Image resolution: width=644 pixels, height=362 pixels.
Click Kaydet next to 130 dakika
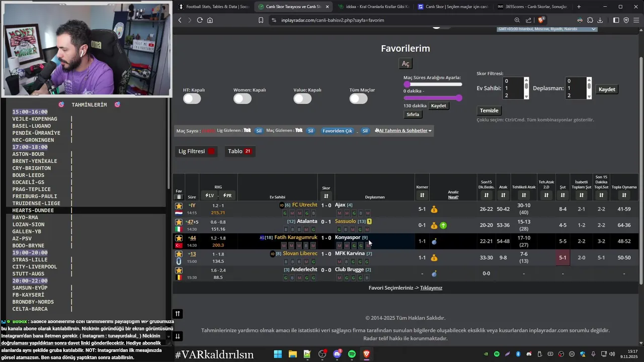pyautogui.click(x=438, y=106)
